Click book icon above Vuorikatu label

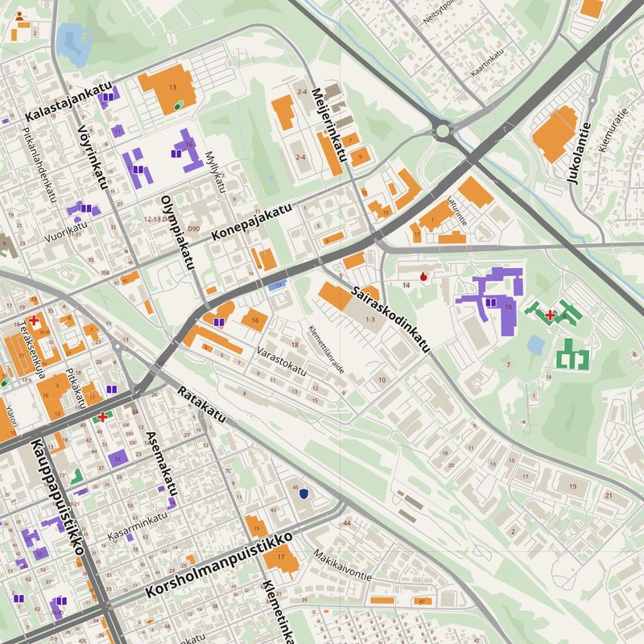click(x=86, y=208)
